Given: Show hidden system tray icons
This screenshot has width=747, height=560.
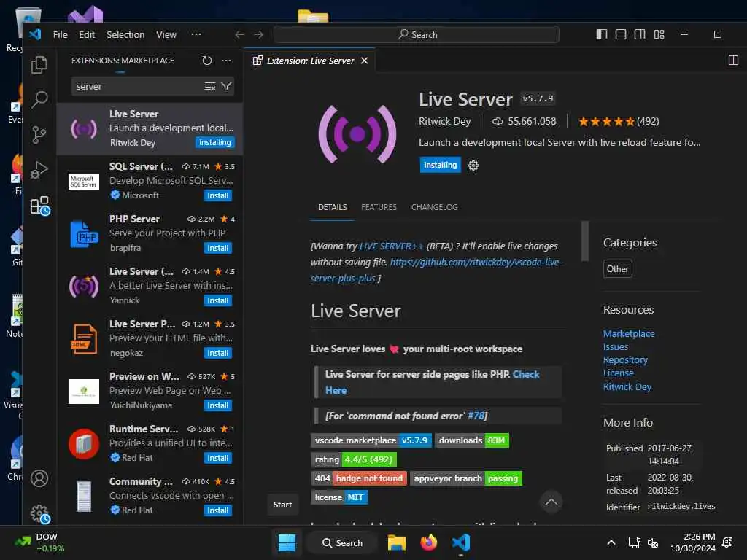Looking at the screenshot, I should click(x=611, y=542).
